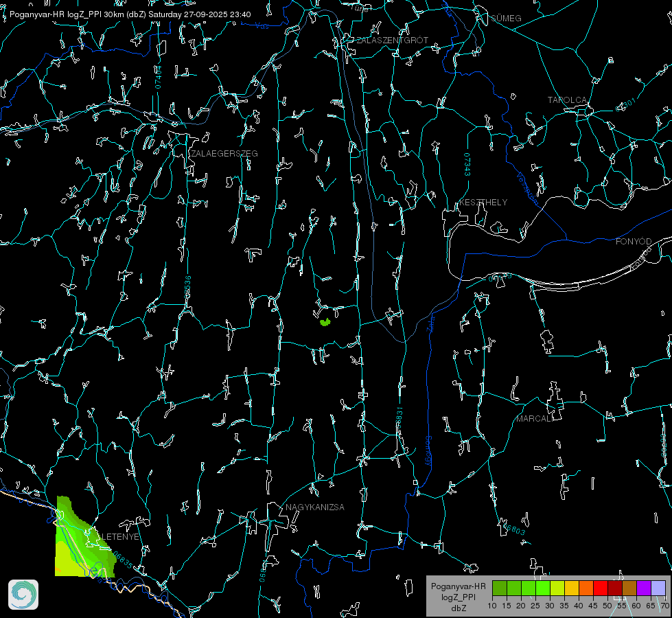This screenshot has width=672, height=618.
Task: Click road number label 06803
Action: 514,529
